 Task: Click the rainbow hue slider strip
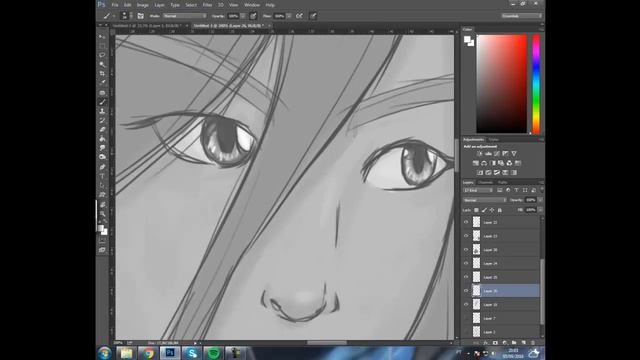pos(536,84)
